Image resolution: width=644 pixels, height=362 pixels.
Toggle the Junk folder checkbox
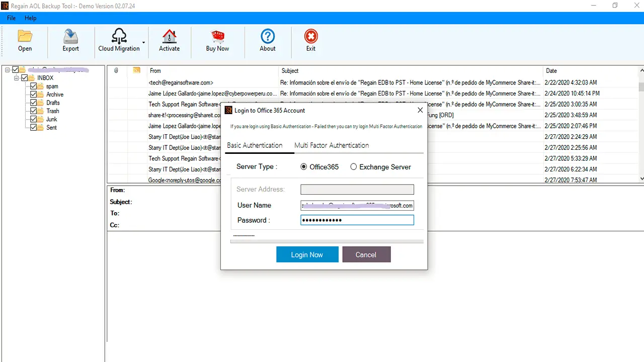33,119
